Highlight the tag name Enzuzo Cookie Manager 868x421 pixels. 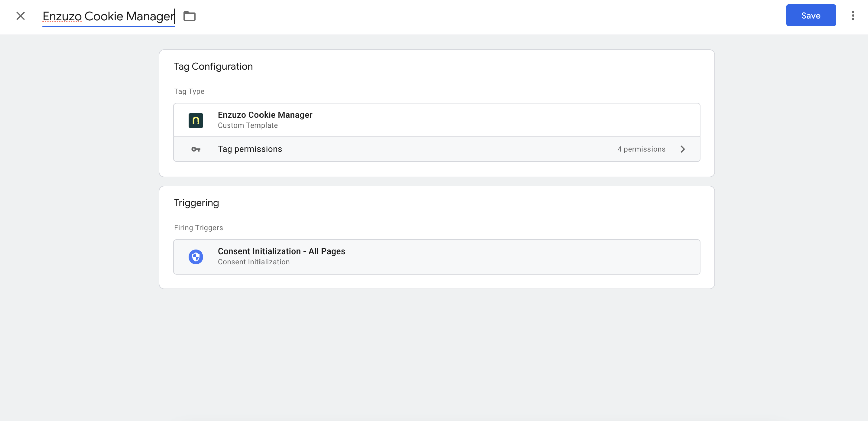[108, 16]
